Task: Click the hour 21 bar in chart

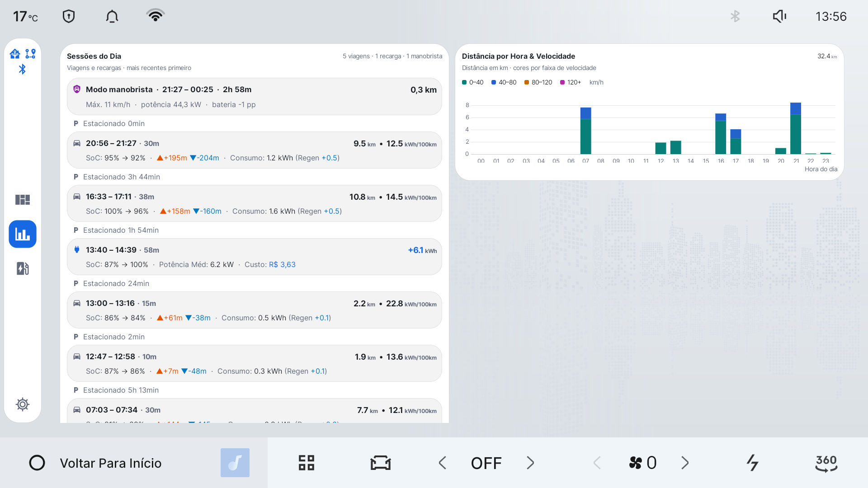Action: pos(796,128)
